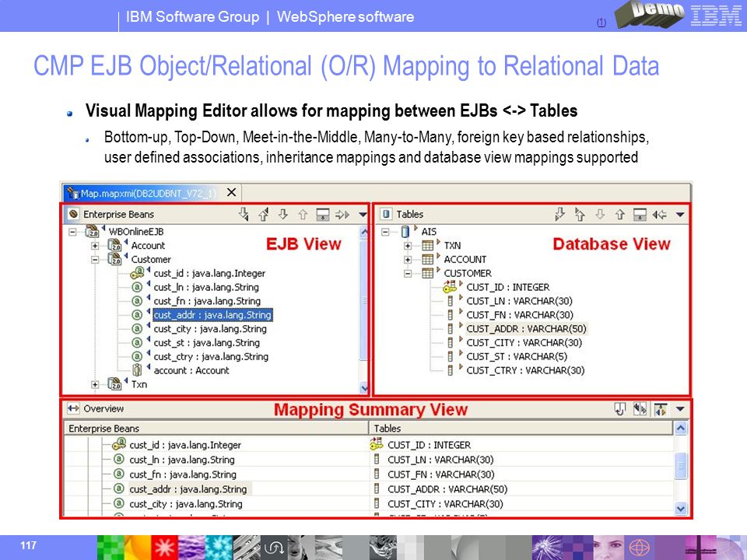
Task: Select cust_id : java.lang.Integer in EJB tree
Action: pyautogui.click(x=209, y=273)
